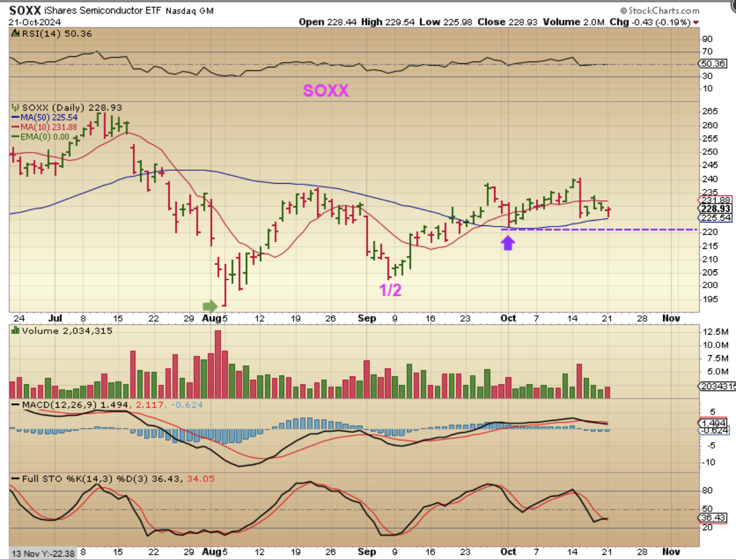Click the green line marker before EMA(0)
This screenshot has width=736, height=560.
tap(16, 137)
